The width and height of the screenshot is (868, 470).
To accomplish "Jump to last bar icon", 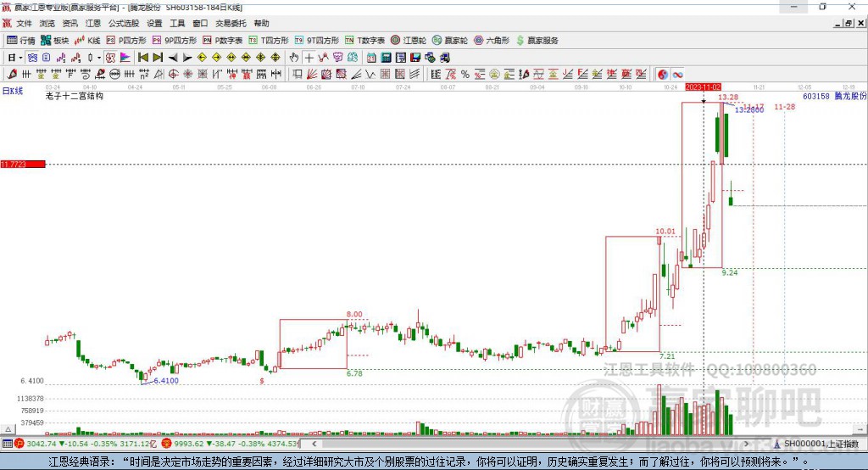I will 158,57.
